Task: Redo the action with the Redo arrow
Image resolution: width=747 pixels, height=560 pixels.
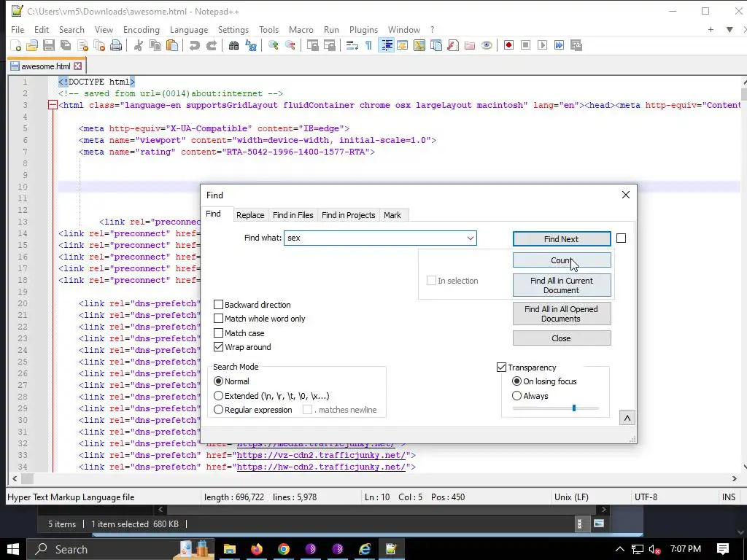Action: click(212, 45)
